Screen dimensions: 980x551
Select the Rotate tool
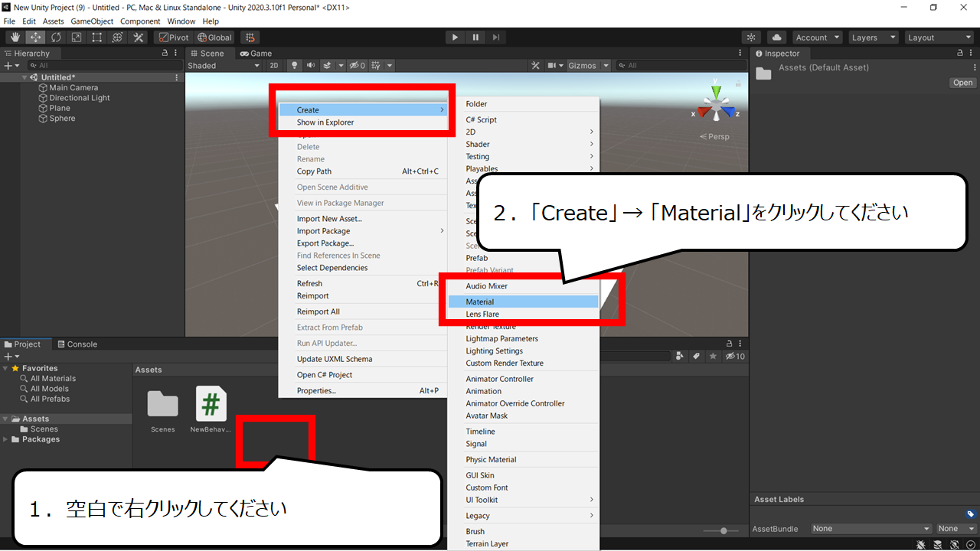click(x=56, y=37)
